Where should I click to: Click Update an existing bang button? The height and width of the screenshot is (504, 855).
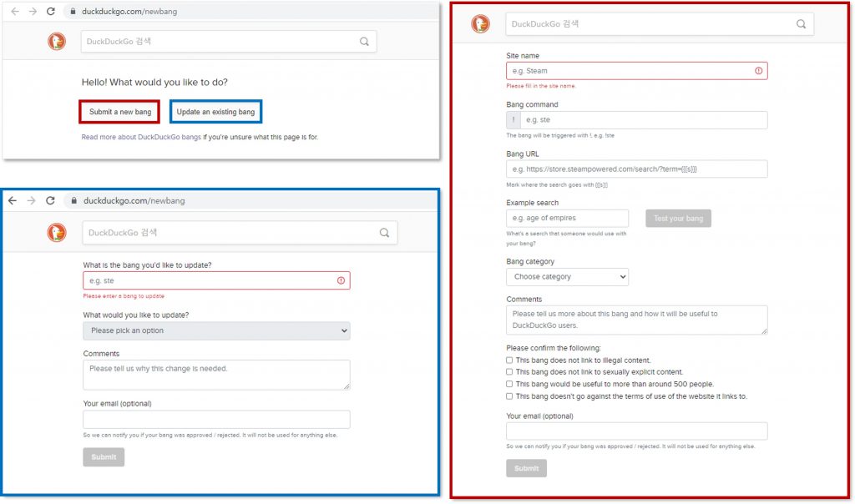click(216, 112)
